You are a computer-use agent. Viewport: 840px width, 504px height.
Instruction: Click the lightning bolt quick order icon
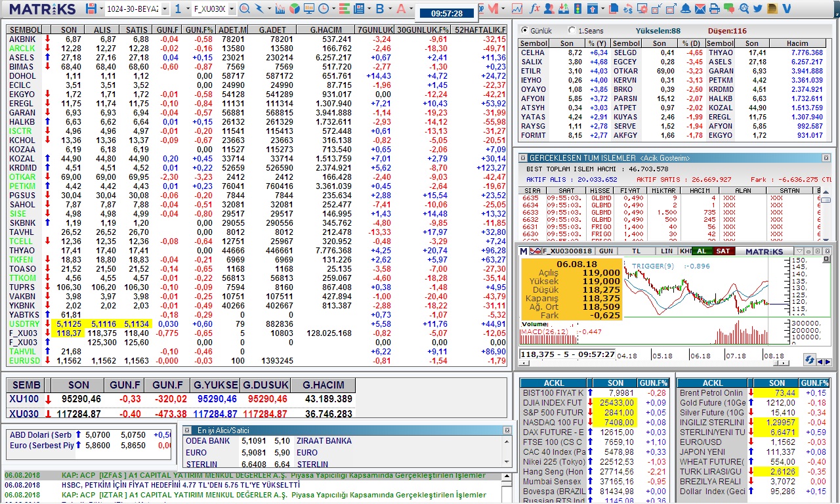260,9
